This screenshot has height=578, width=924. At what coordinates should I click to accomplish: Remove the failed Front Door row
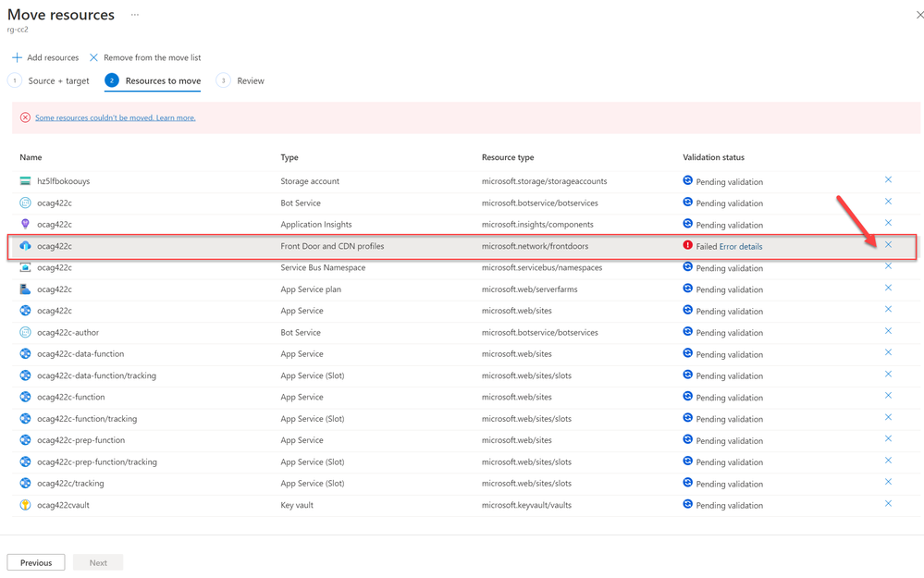pyautogui.click(x=888, y=244)
